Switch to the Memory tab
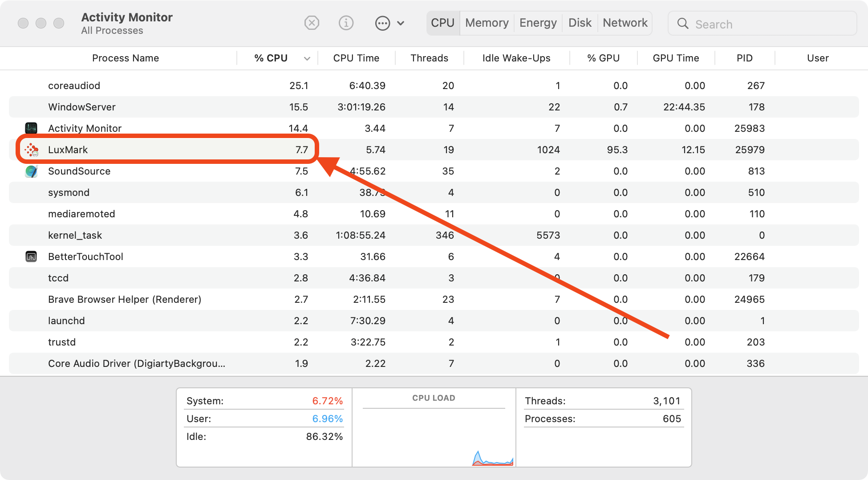The width and height of the screenshot is (868, 480). [x=487, y=23]
